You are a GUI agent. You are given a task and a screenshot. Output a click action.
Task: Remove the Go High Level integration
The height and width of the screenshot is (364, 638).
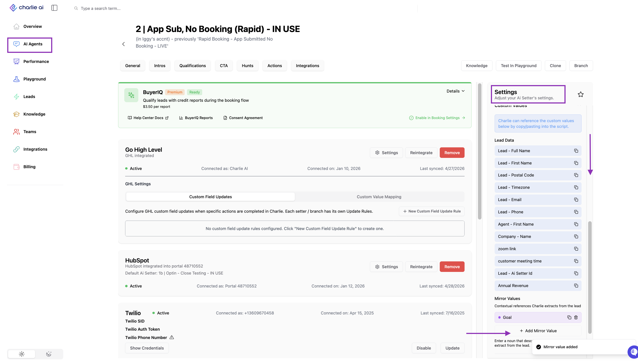(x=452, y=153)
